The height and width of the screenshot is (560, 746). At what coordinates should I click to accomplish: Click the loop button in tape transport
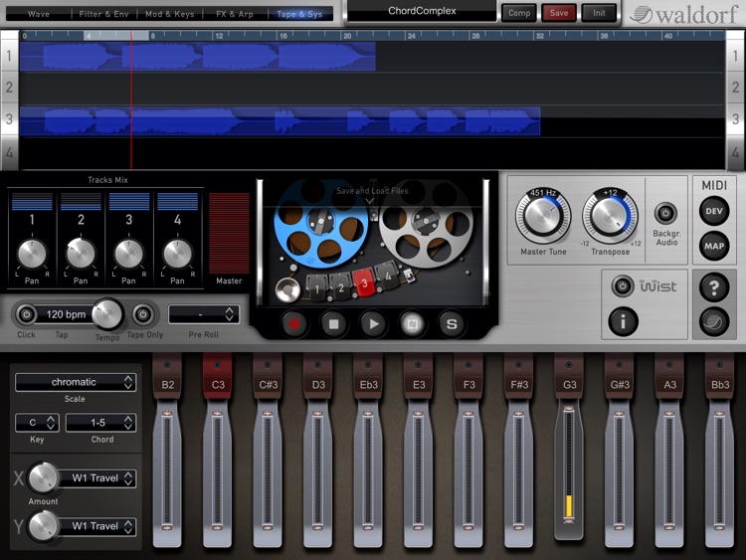(412, 323)
